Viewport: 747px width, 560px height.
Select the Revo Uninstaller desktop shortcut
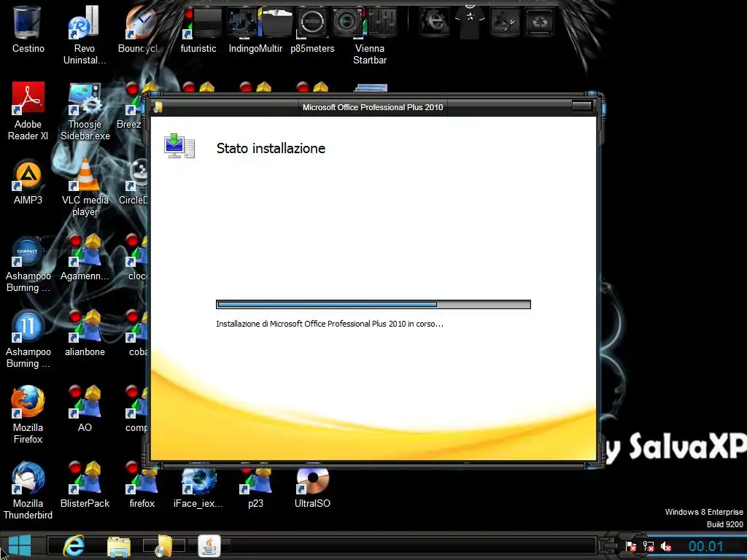(x=85, y=34)
